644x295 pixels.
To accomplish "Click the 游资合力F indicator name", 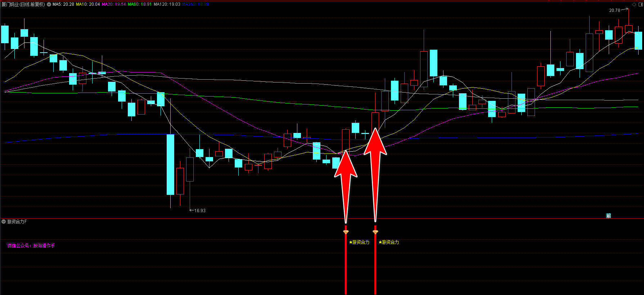I will tap(17, 222).
